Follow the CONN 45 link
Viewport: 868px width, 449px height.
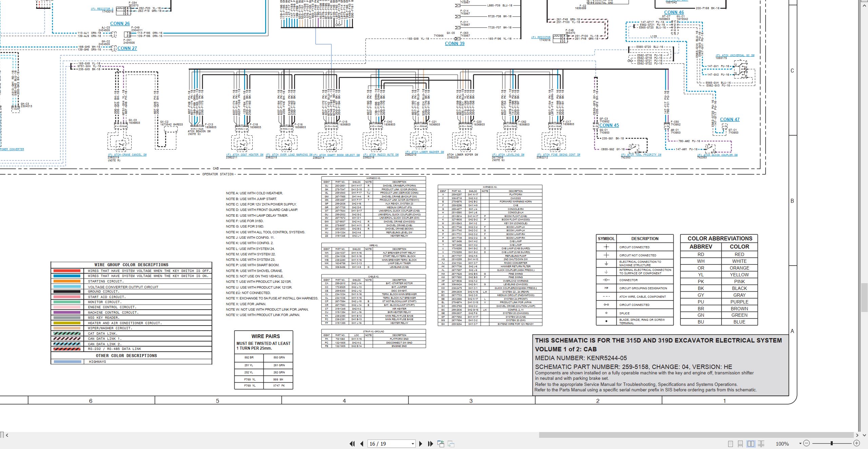(609, 125)
